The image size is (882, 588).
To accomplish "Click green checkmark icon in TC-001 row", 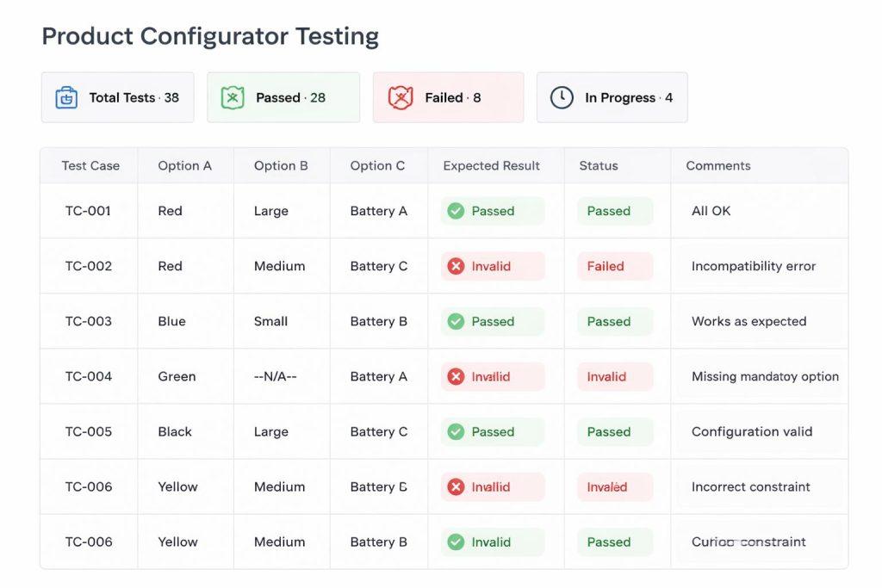I will pos(456,211).
